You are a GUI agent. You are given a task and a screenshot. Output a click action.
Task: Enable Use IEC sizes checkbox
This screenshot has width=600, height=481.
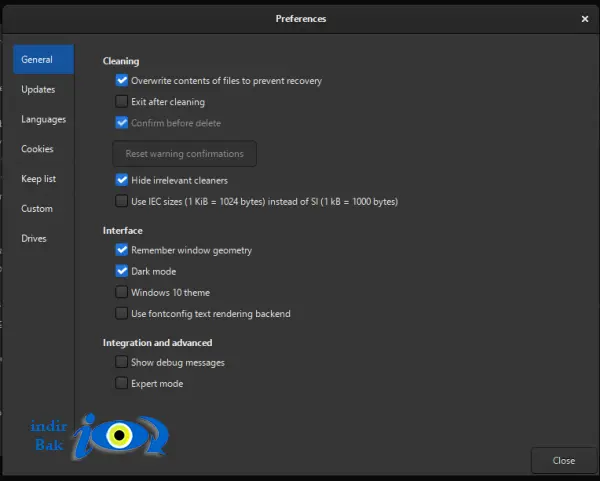tap(122, 201)
